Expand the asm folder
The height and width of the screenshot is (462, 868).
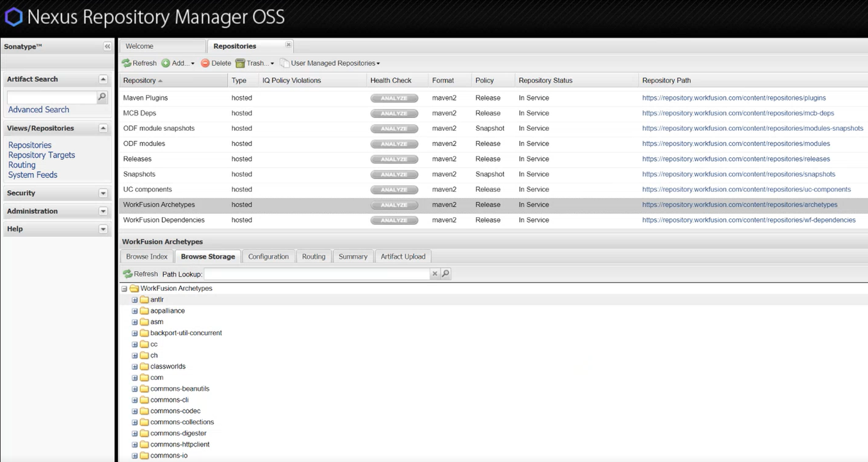coord(134,322)
